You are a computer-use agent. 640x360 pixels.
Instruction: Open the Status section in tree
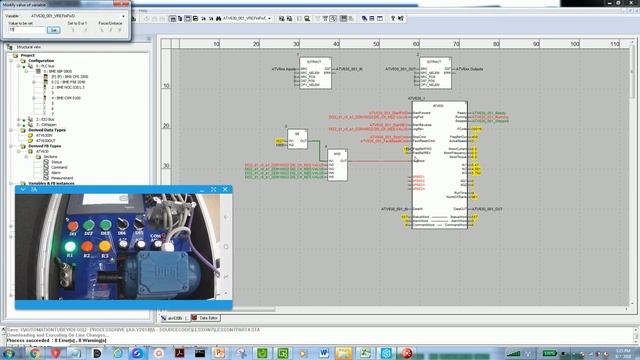click(x=56, y=162)
